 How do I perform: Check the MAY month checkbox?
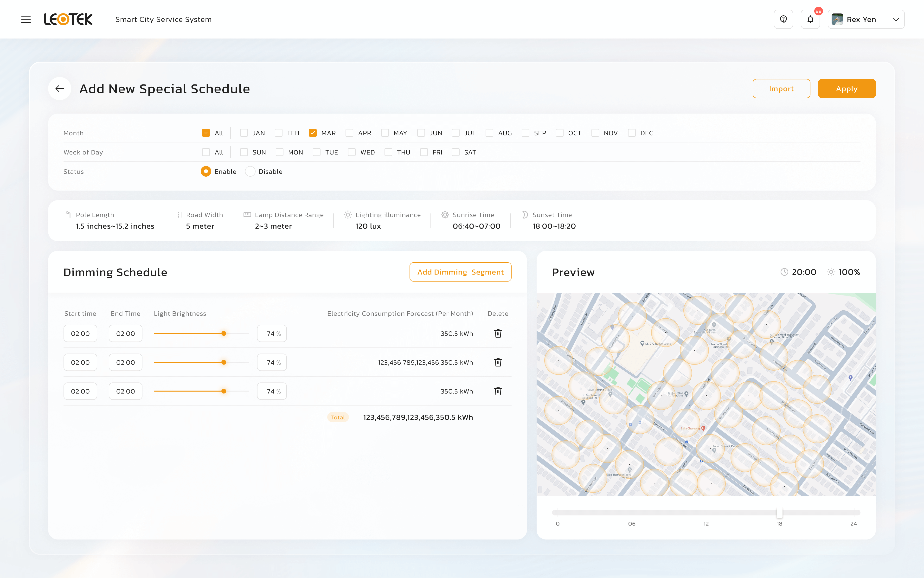[385, 133]
